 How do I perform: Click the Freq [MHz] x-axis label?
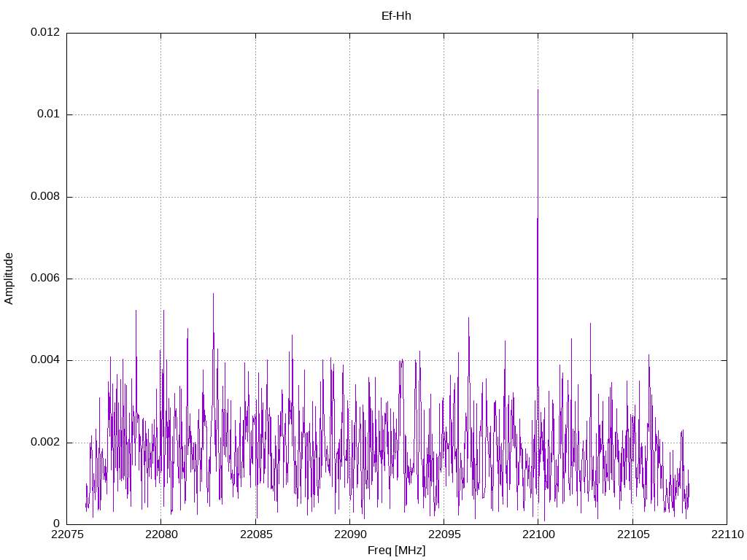pyautogui.click(x=396, y=551)
